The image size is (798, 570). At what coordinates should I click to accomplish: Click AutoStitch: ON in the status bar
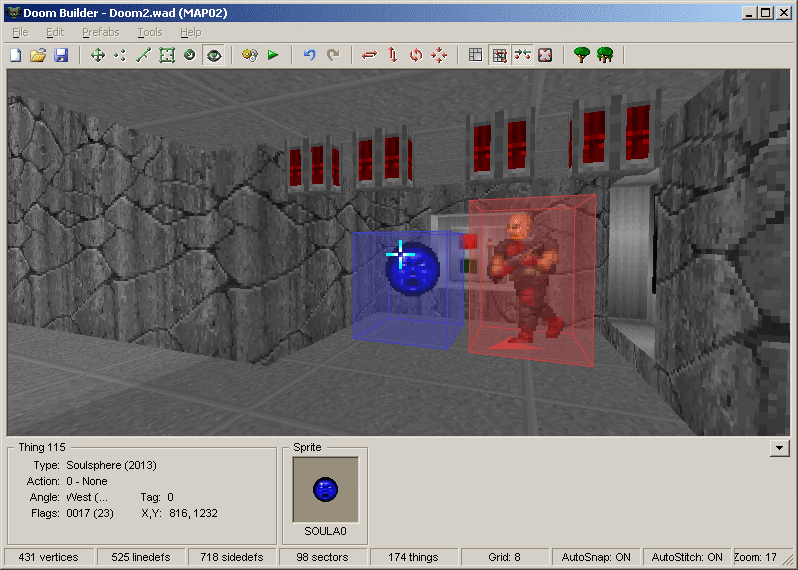click(x=687, y=557)
